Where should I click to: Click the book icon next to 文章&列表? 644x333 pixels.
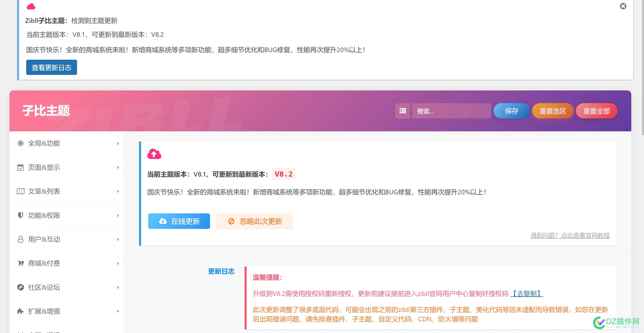pos(21,191)
